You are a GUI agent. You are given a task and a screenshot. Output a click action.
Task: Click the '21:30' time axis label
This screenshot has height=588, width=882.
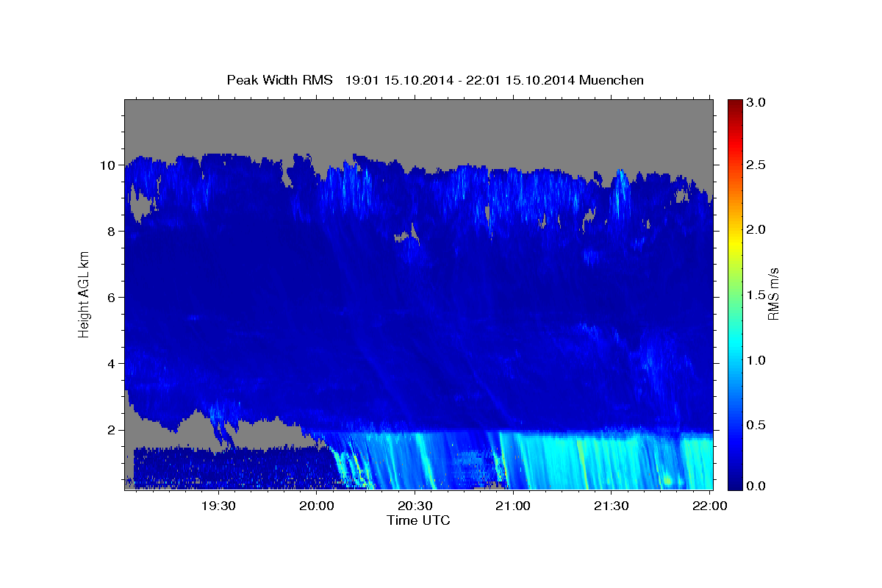pos(612,506)
